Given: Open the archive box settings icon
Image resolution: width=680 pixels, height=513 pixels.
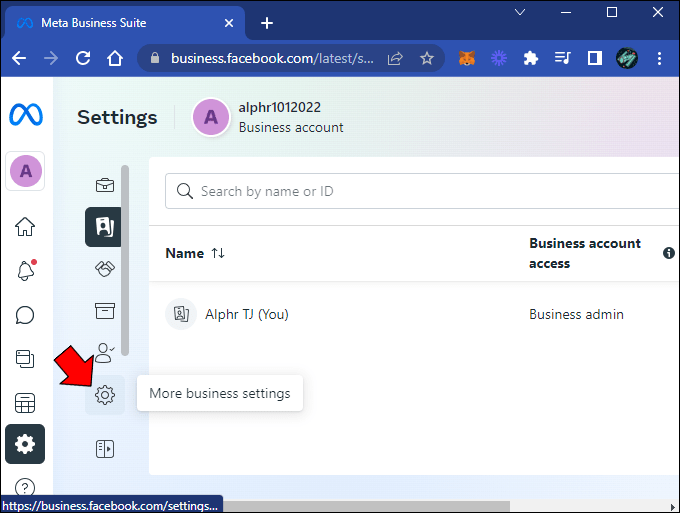Looking at the screenshot, I should 105,311.
